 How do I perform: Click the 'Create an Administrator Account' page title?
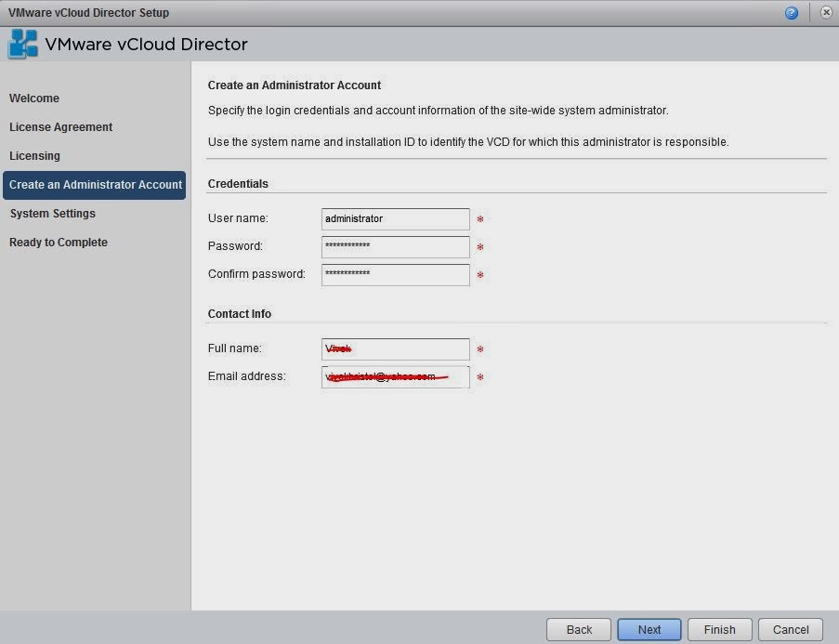tap(295, 85)
